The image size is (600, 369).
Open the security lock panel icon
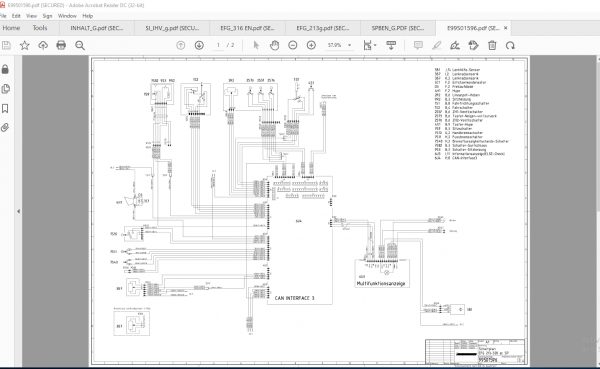5,69
